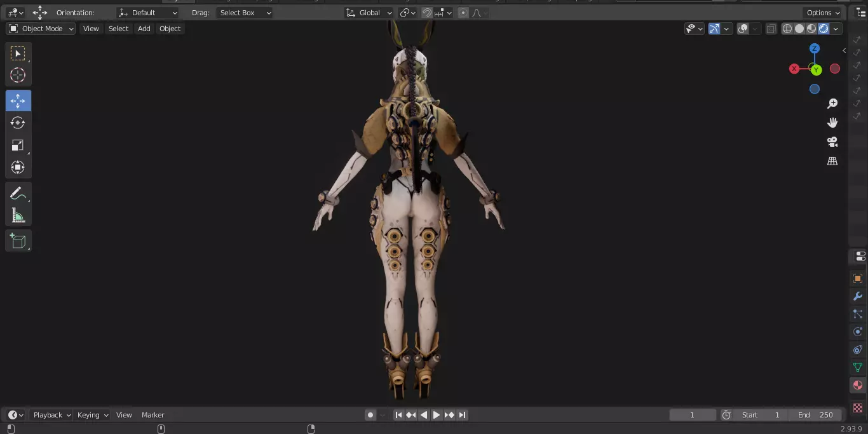Screen dimensions: 868x434
Task: Open the Playback menu in timeline
Action: coord(52,415)
